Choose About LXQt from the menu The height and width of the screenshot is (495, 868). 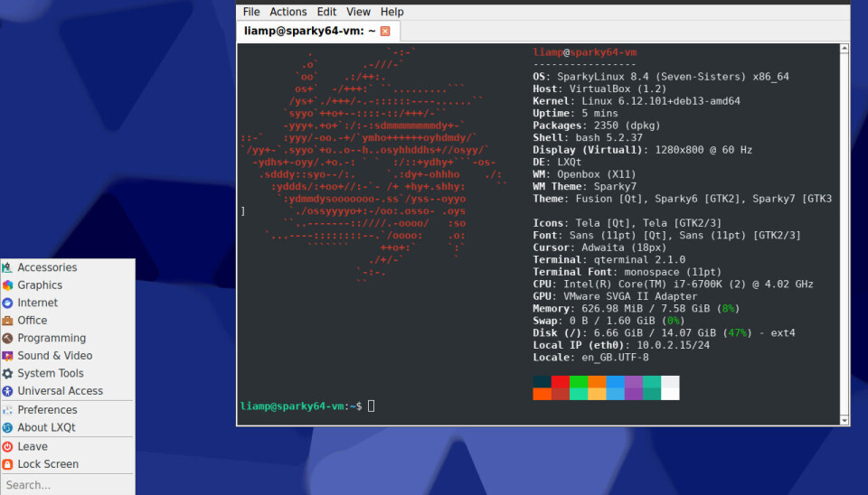pyautogui.click(x=68, y=428)
